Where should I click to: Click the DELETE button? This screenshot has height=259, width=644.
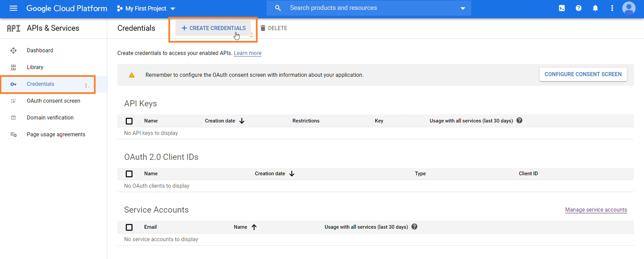(274, 28)
